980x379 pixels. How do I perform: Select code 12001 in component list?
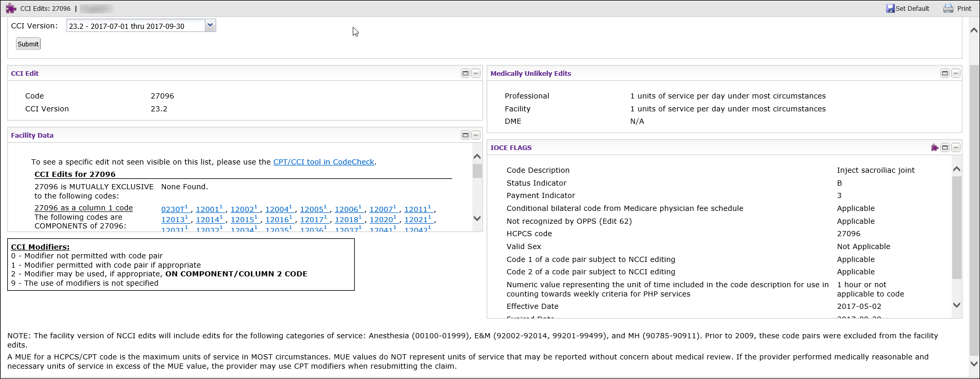208,209
